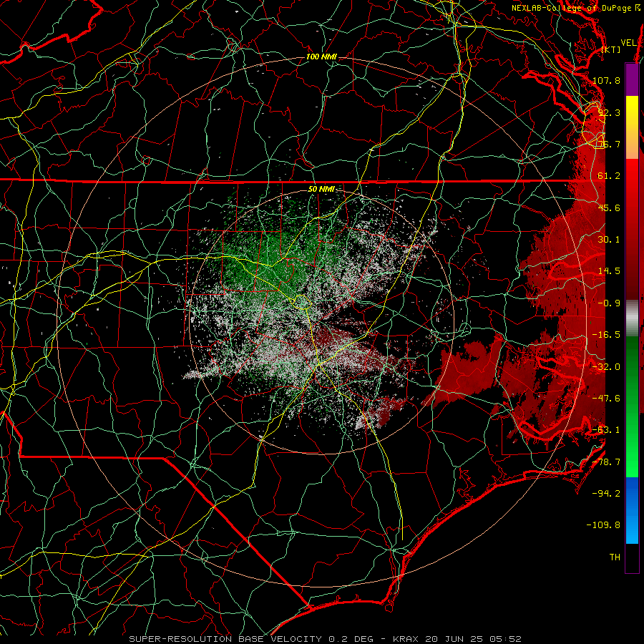
Task: Click the 100 NMI range ring label
Action: (x=321, y=57)
